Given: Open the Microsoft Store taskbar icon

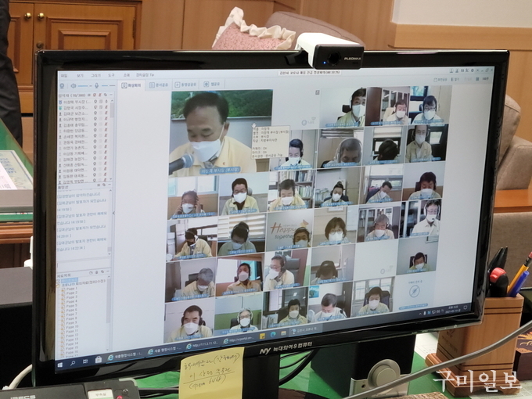Looking at the screenshot, I should 98,360.
